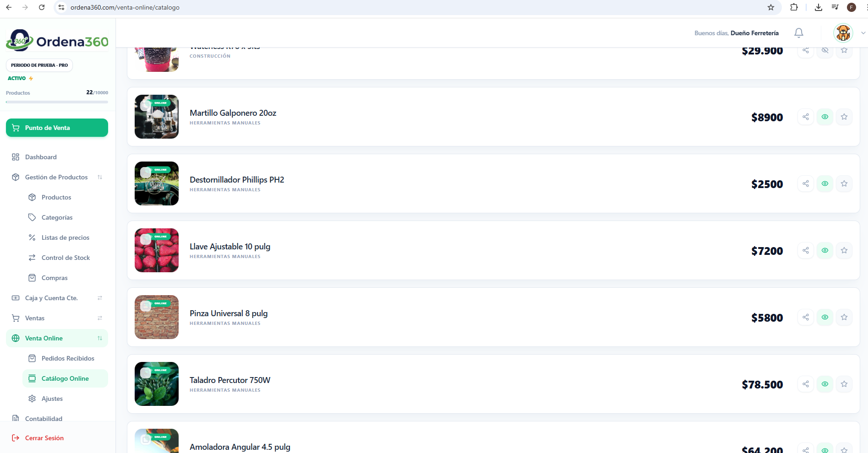Open Control de Stock

coord(65,258)
